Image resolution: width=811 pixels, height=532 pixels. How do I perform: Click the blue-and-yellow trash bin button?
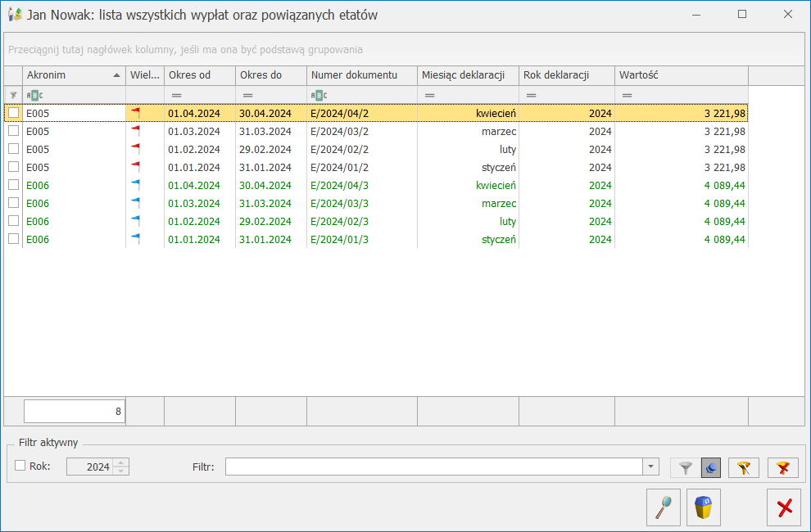pyautogui.click(x=704, y=507)
